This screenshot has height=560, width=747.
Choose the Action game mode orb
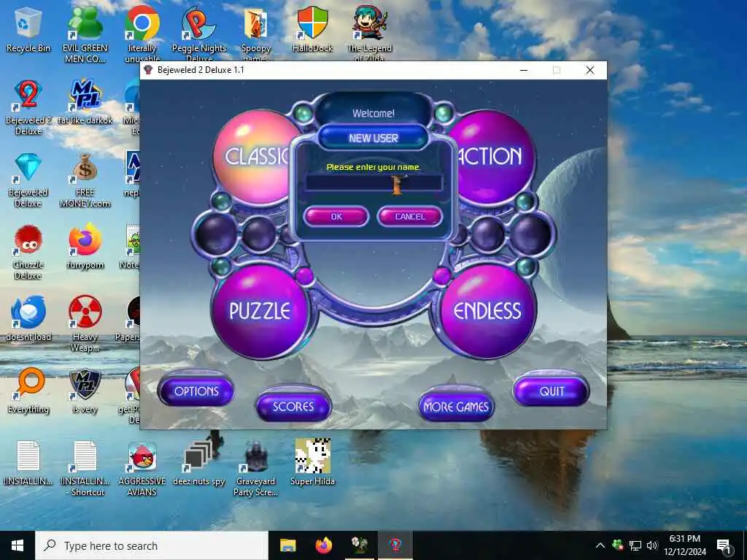pyautogui.click(x=493, y=156)
